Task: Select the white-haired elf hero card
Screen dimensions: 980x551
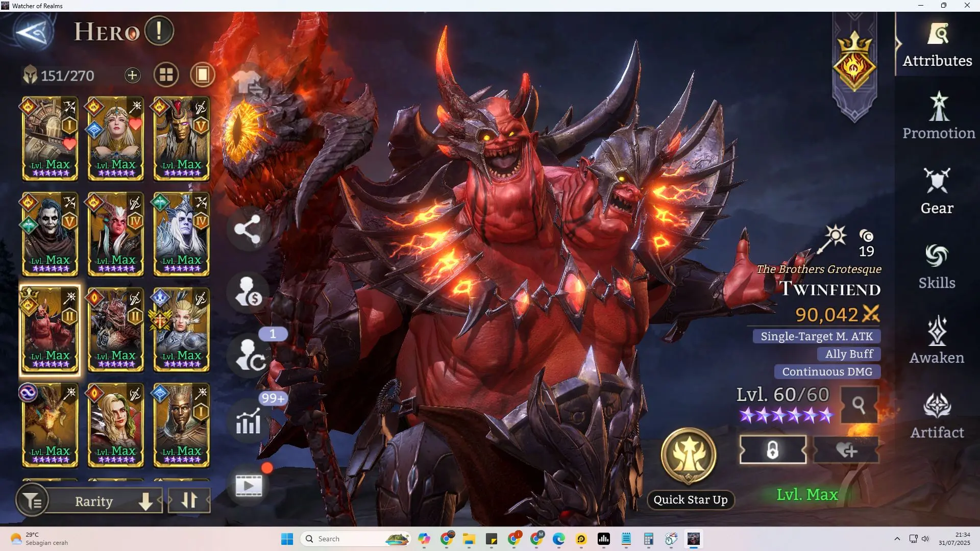Action: tap(182, 234)
